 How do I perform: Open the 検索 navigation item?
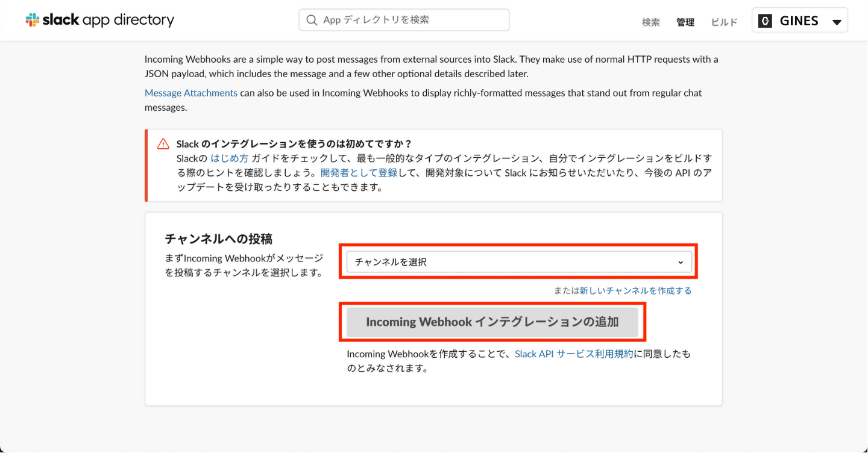(x=651, y=22)
